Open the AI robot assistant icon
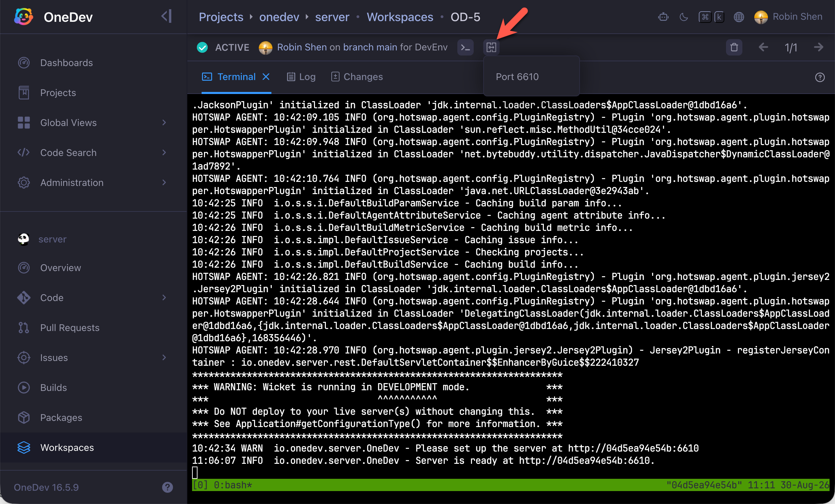The image size is (835, 504). (663, 17)
